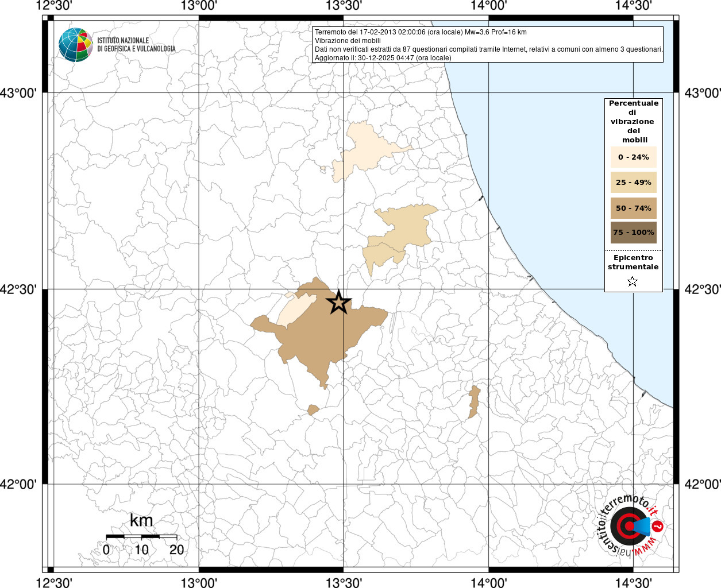This screenshot has width=721, height=588.
Task: Click the 'Terremoto del 17-02-2013' header line
Action: (421, 32)
